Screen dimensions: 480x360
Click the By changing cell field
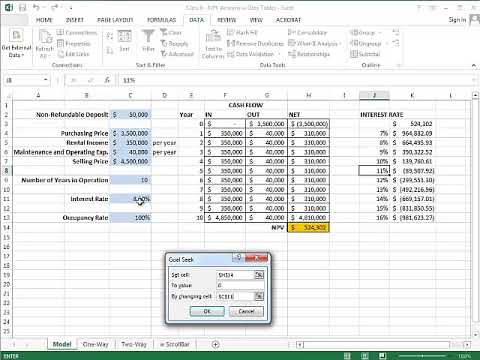coord(235,296)
